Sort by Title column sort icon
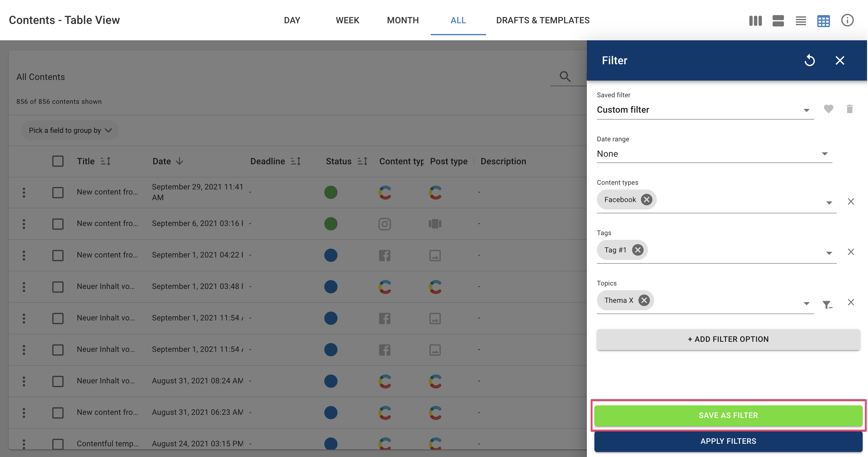This screenshot has height=457, width=868. coord(106,161)
